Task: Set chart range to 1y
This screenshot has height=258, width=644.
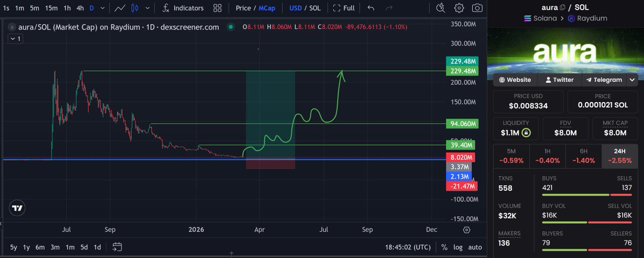Action: point(26,247)
